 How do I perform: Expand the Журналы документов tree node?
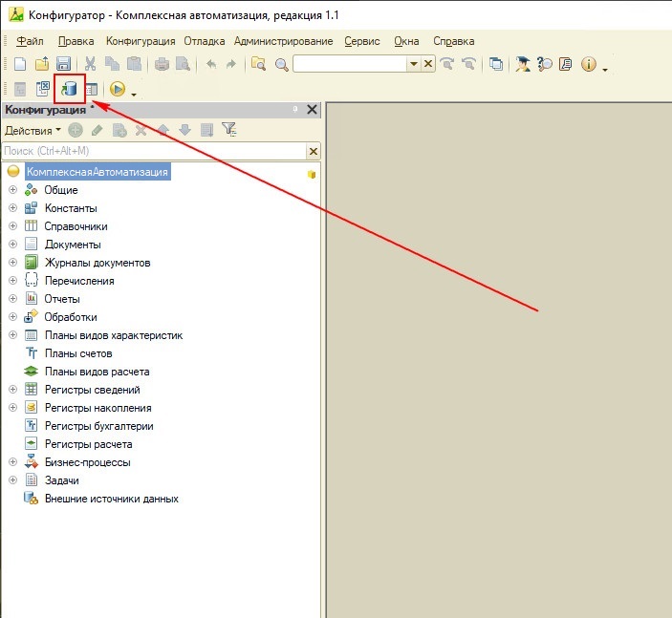(x=12, y=262)
